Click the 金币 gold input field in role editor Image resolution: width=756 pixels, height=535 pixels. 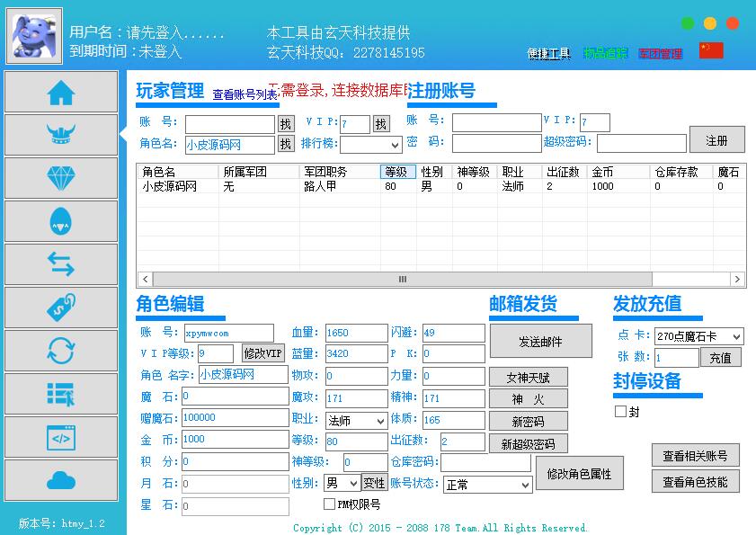235,440
